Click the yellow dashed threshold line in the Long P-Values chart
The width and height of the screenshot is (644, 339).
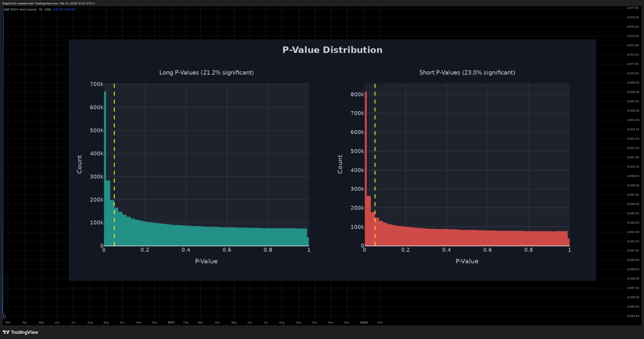tap(114, 165)
